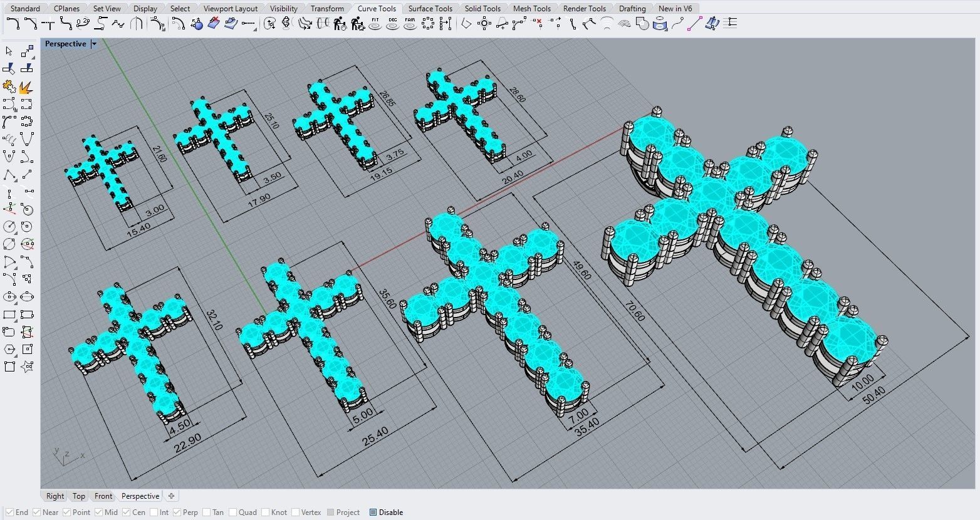Switch to the Standard toolbar tab

pos(25,8)
